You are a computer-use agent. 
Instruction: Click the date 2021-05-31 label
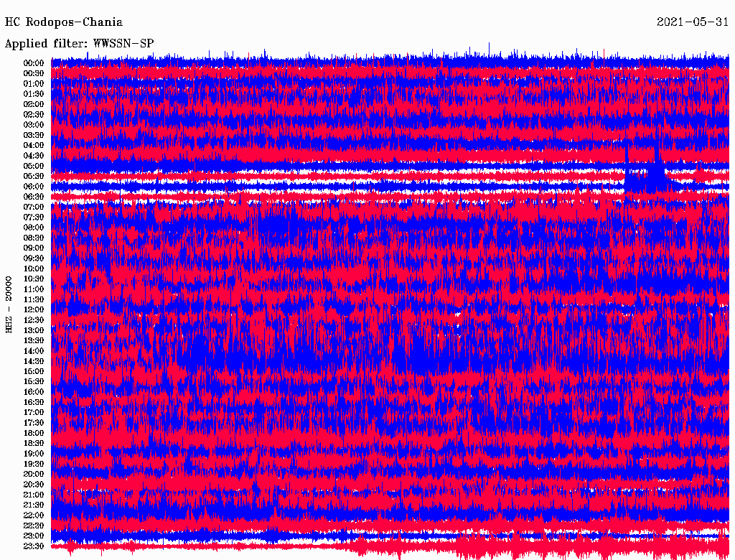693,22
